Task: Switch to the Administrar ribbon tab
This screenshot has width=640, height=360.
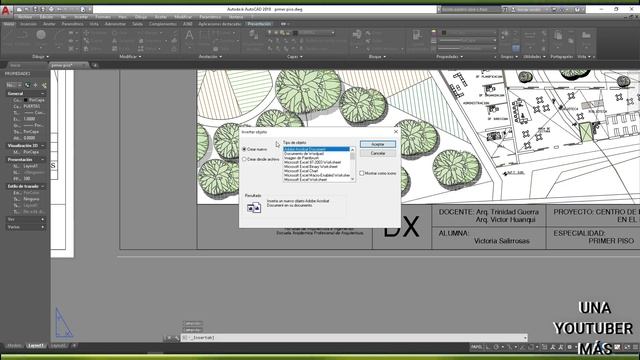Action: coord(116,24)
